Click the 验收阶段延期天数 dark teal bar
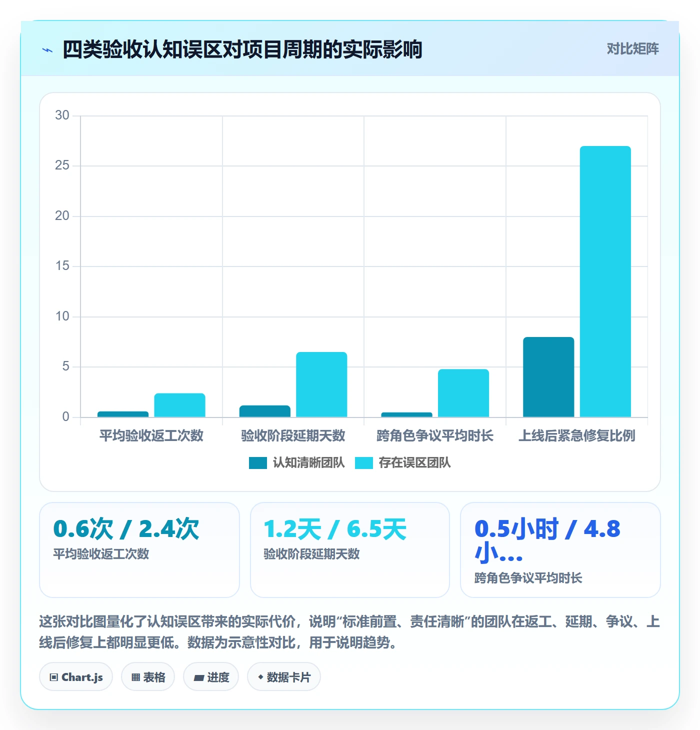Viewport: 700px width, 730px height. (265, 411)
